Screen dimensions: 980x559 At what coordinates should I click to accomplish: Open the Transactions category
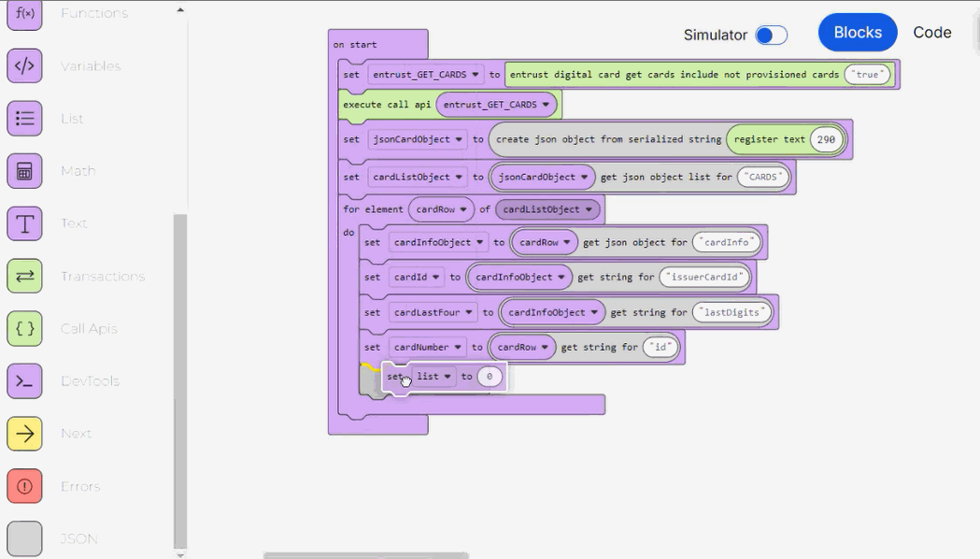(23, 276)
